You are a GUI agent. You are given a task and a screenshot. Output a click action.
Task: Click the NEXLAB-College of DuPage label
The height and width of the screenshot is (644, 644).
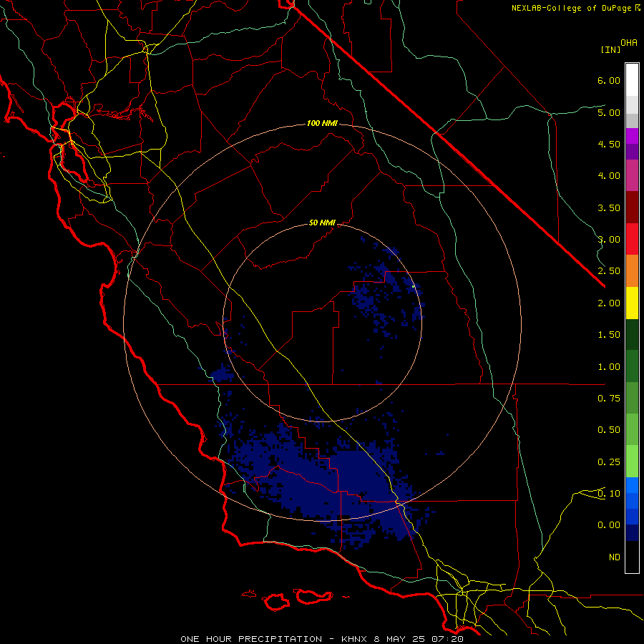pos(572,8)
